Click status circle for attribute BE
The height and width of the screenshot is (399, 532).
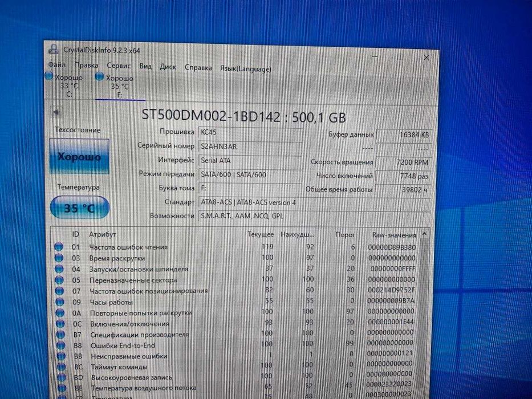pyautogui.click(x=62, y=388)
